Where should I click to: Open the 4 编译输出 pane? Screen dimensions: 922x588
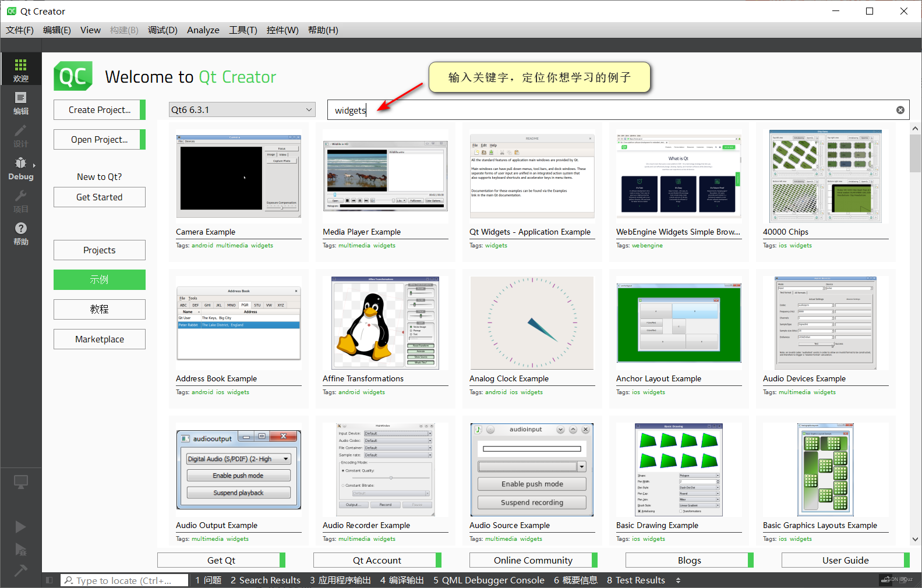pos(402,580)
